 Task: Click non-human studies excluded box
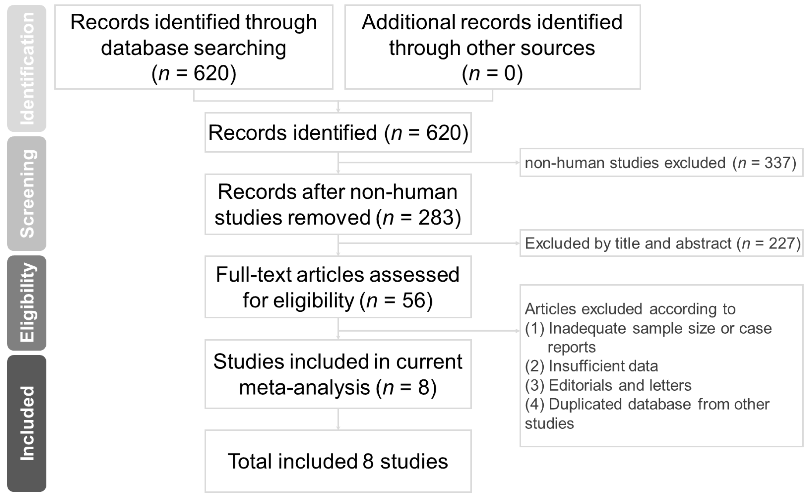(x=661, y=163)
